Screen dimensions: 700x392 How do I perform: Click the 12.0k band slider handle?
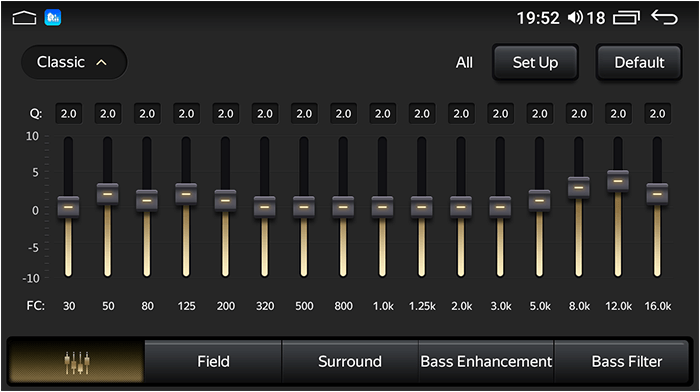pos(618,181)
